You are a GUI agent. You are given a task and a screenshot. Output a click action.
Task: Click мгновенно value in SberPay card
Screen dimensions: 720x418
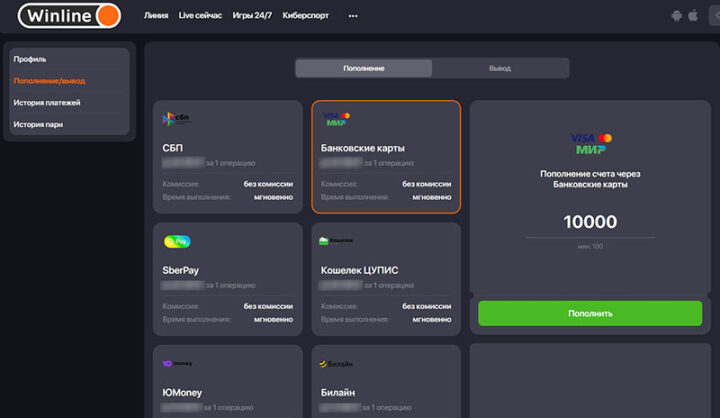[x=274, y=319]
